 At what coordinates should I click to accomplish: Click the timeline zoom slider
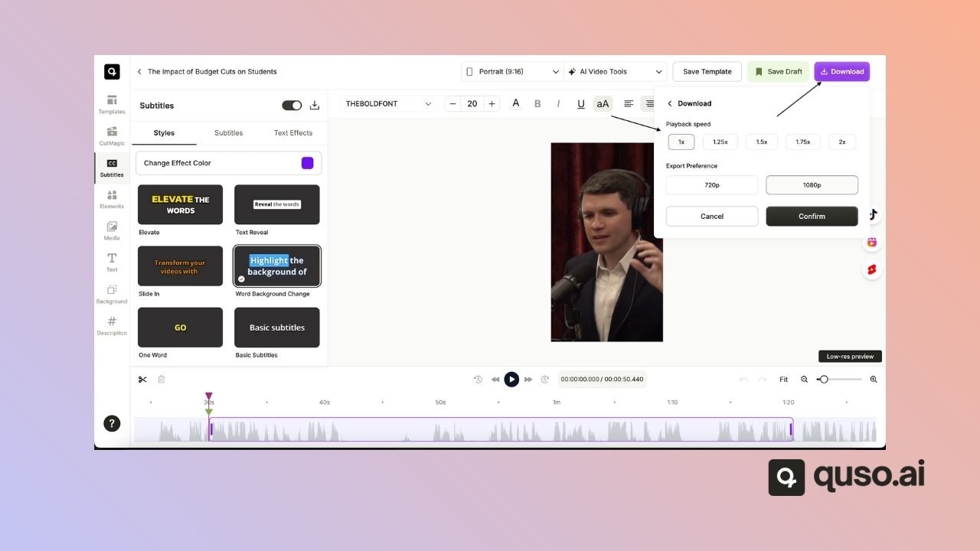[840, 380]
